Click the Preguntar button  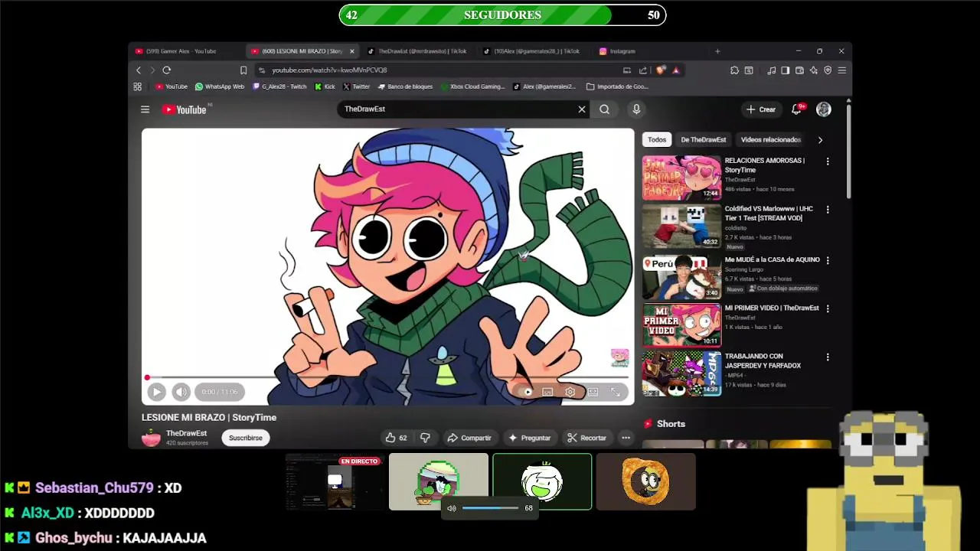pos(530,438)
